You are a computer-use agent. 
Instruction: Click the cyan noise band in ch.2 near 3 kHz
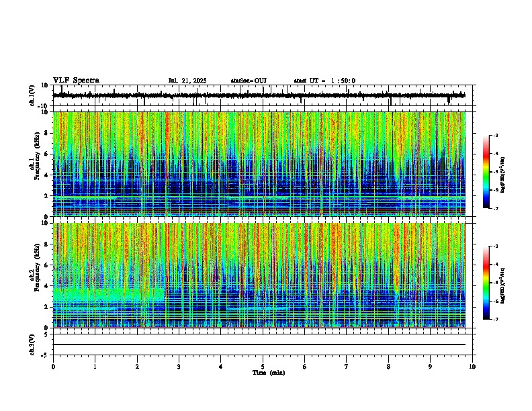(109, 294)
